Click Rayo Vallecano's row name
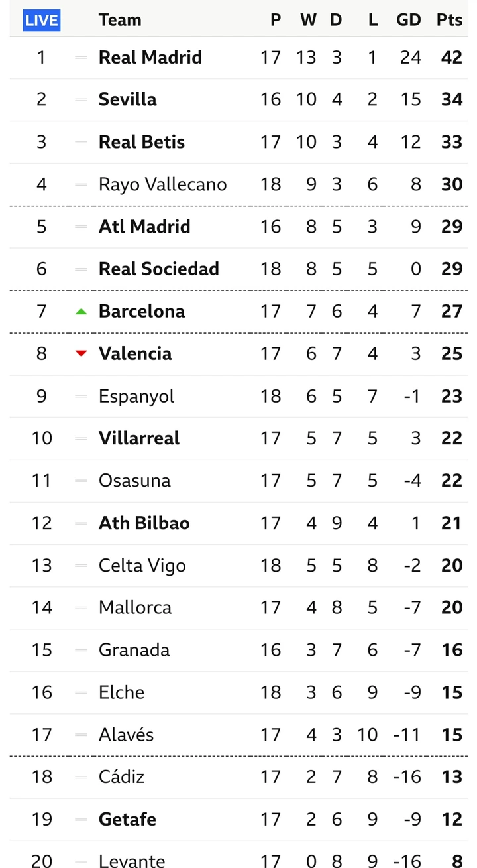The image size is (477, 868). pyautogui.click(x=162, y=184)
